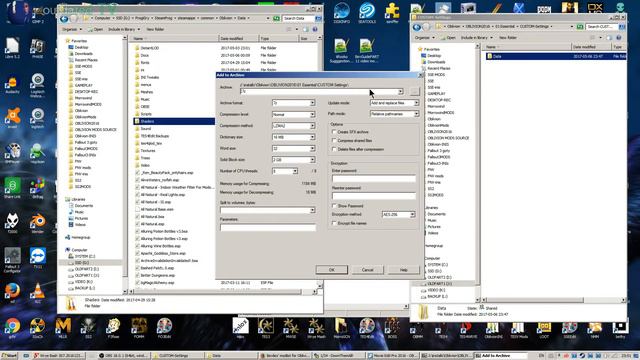
Task: Open the Share Link desktop icon
Action: tap(12, 188)
